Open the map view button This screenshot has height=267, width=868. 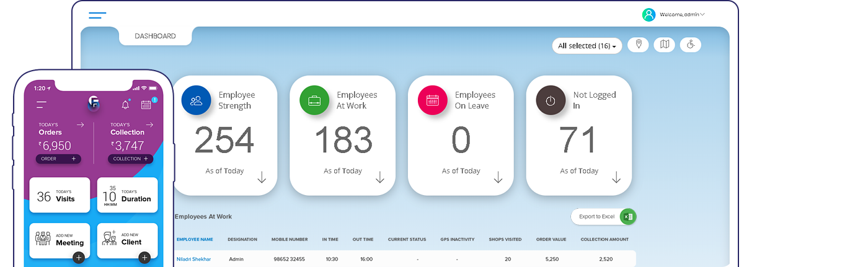pyautogui.click(x=665, y=45)
